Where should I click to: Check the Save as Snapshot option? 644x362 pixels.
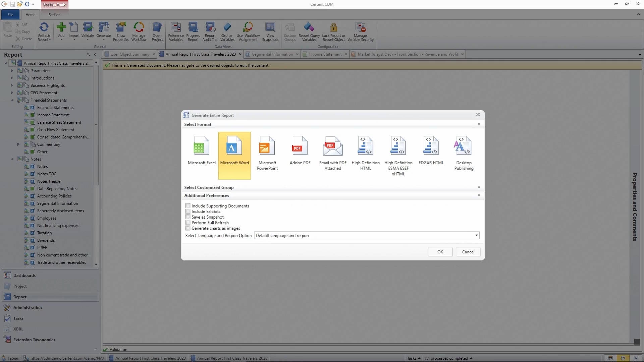(x=188, y=217)
